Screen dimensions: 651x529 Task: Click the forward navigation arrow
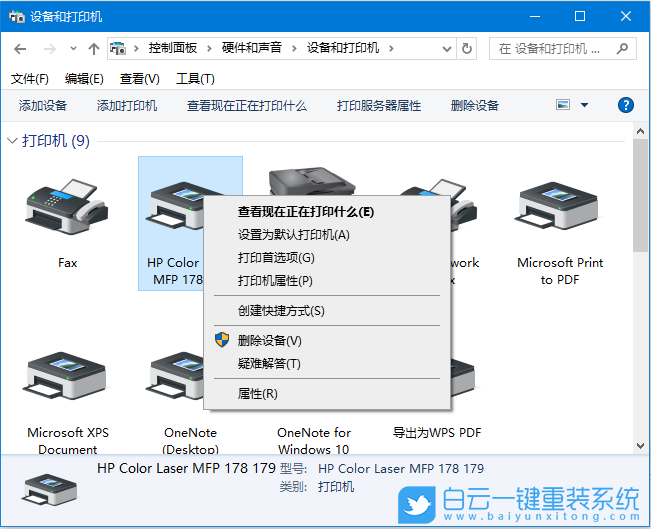[x=49, y=49]
